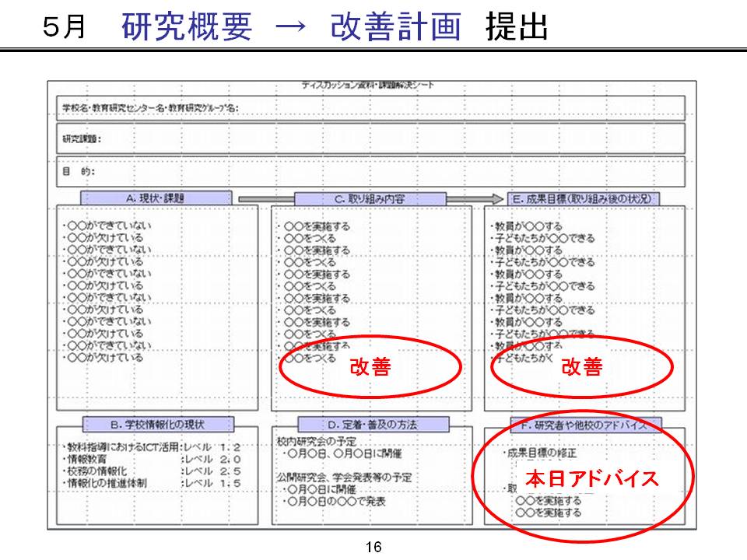Click the sheet heading "ディスカッション資料・課題解決シート"
747x560 pixels.
tap(368, 86)
